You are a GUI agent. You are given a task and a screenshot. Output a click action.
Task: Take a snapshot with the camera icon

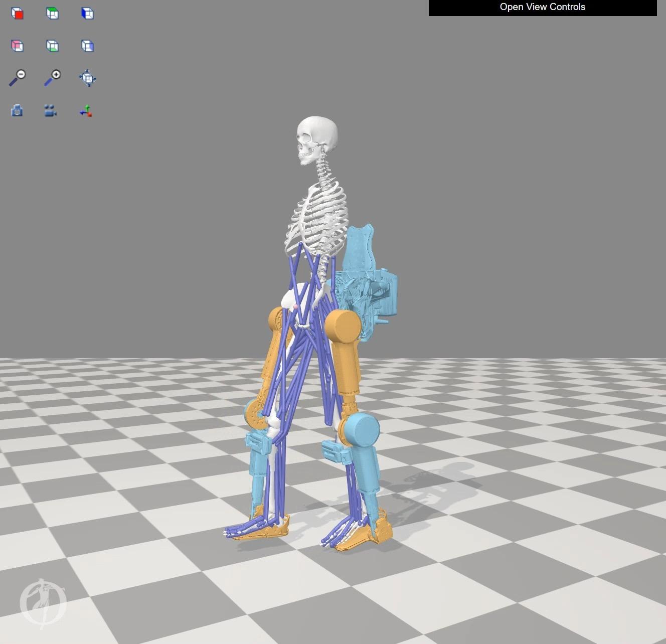tap(17, 110)
